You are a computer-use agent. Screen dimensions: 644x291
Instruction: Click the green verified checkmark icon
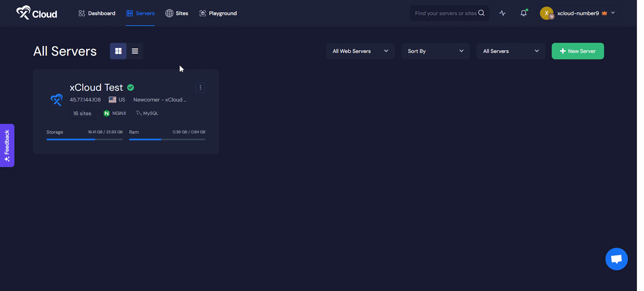[131, 87]
